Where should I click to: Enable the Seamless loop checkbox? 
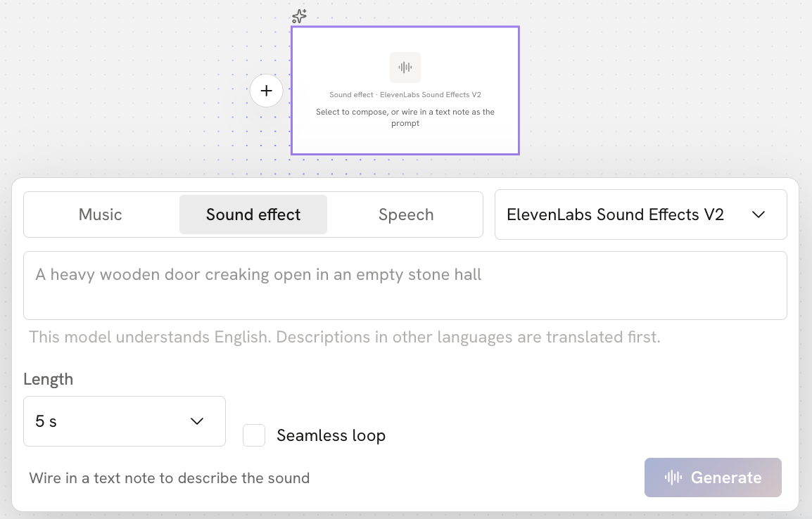point(254,435)
